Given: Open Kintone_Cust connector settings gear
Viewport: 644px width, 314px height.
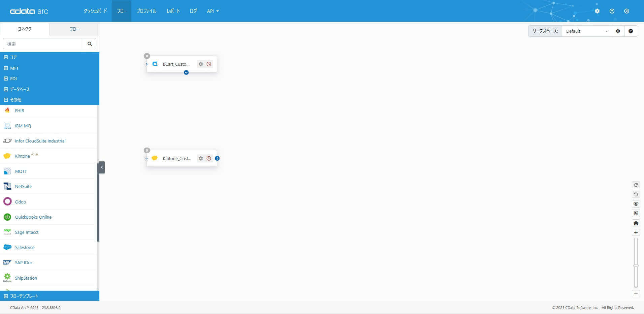Looking at the screenshot, I should [x=201, y=158].
